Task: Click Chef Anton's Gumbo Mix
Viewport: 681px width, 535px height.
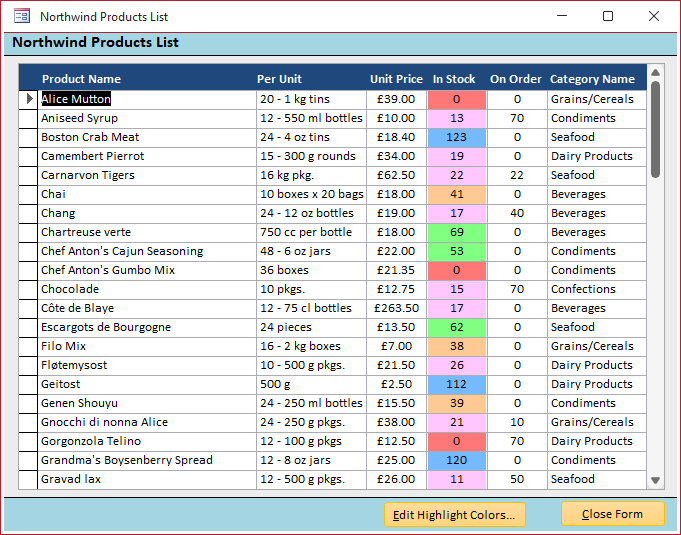Action: pyautogui.click(x=147, y=270)
